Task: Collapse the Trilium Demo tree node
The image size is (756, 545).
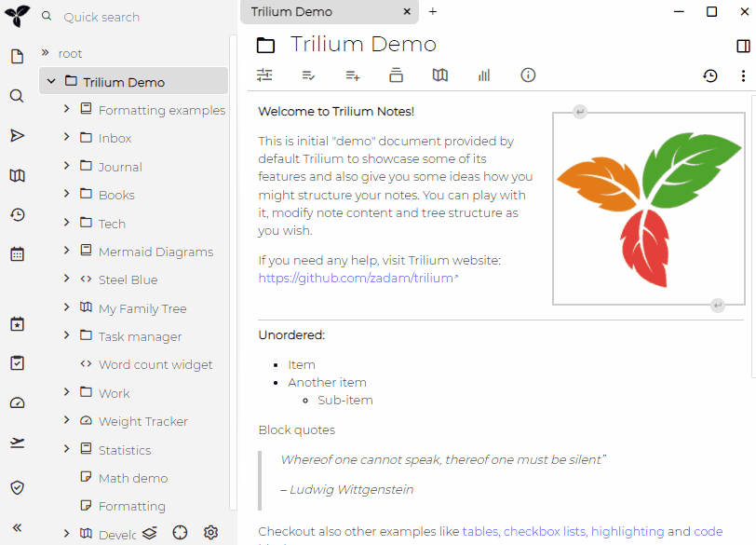Action: pos(51,82)
